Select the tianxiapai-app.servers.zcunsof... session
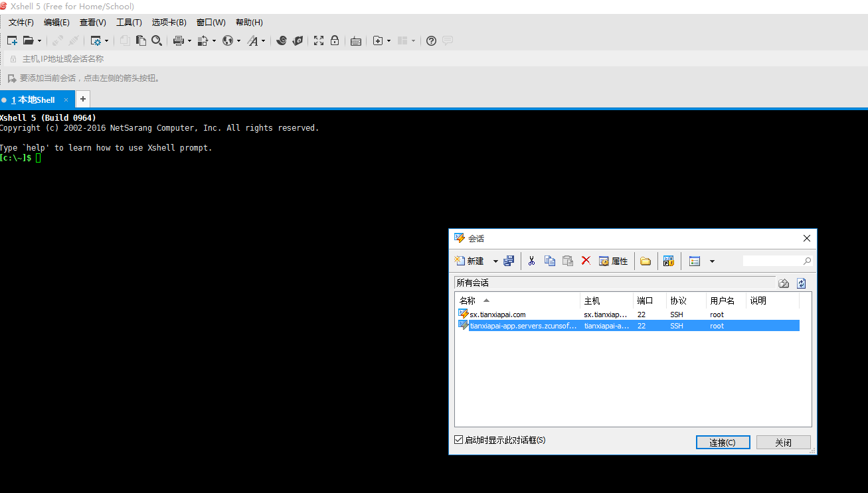 [x=628, y=326]
